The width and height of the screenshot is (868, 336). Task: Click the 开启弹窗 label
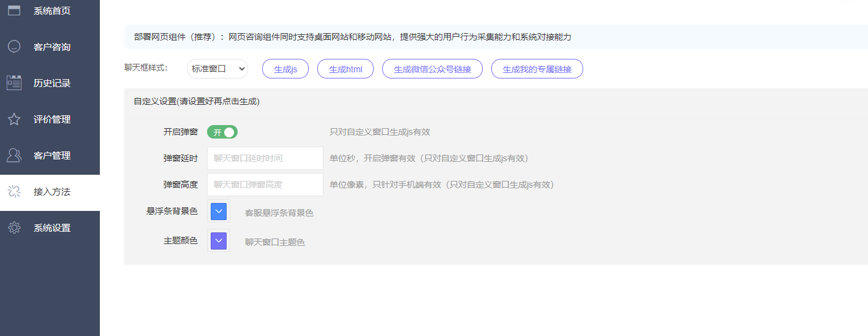181,132
